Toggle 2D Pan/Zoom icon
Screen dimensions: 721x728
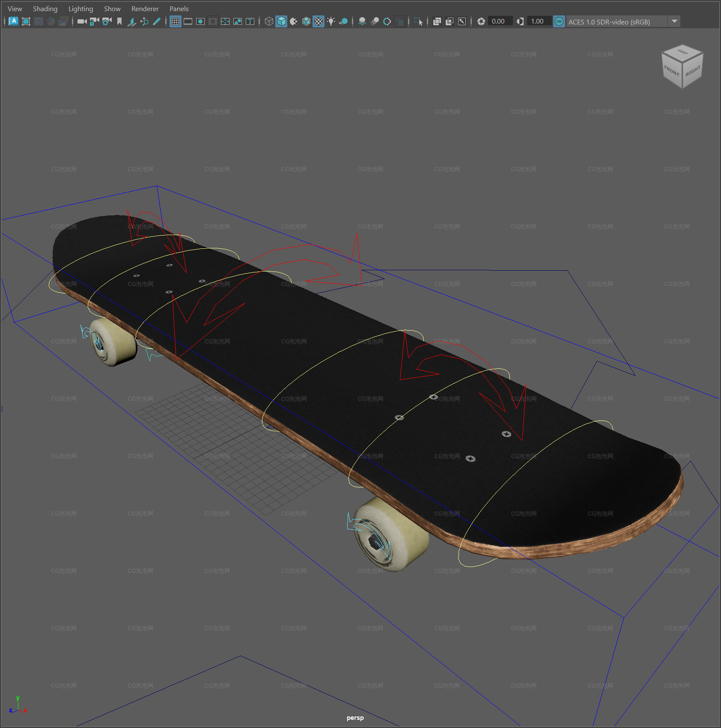click(x=144, y=21)
